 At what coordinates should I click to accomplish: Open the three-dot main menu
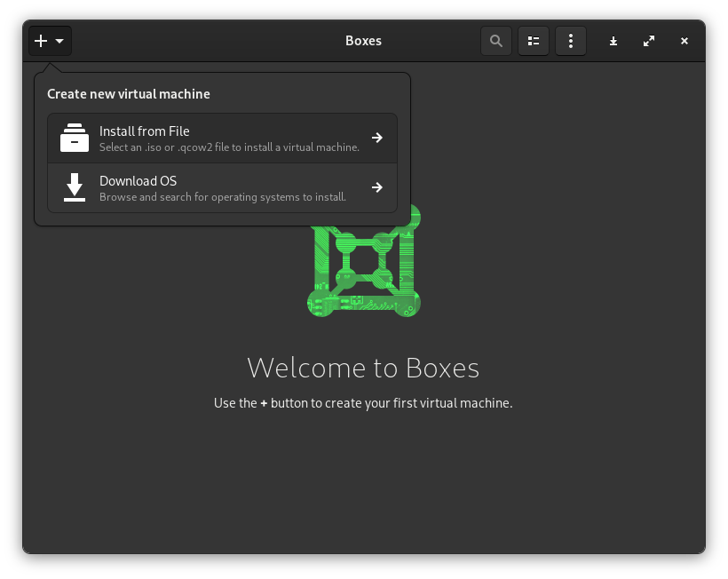571,41
